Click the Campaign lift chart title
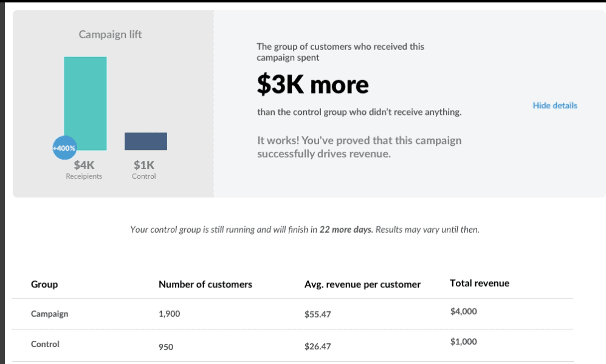The width and height of the screenshot is (606, 364). (x=110, y=35)
